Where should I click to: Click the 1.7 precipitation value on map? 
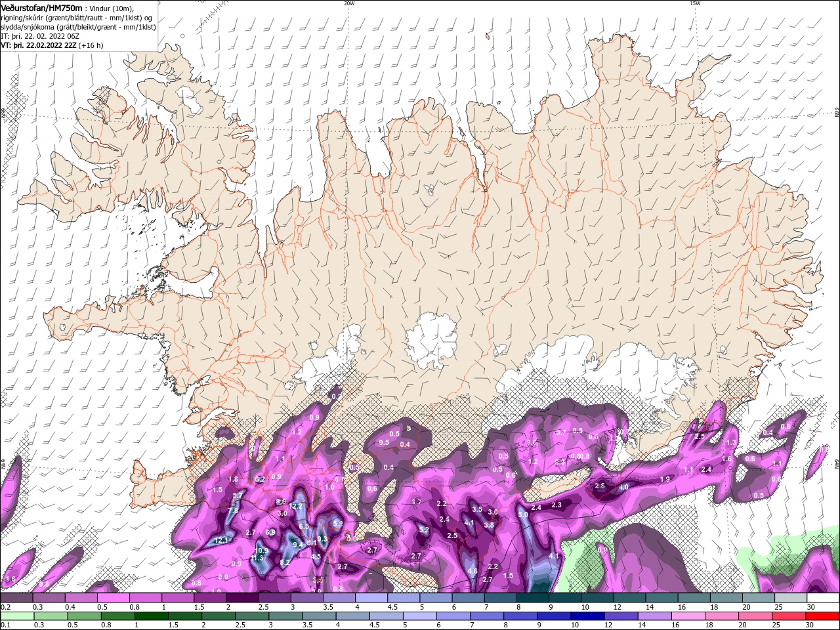tap(416, 501)
